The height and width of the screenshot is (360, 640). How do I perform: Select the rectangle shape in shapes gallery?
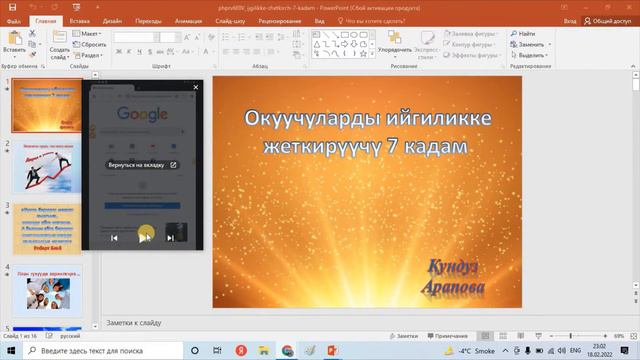(345, 35)
